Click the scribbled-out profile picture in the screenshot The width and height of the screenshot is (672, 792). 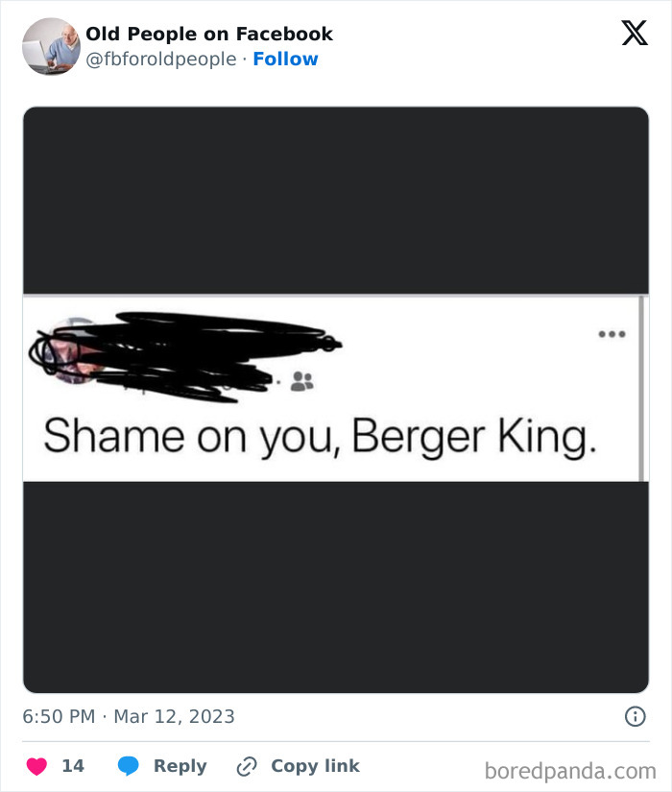click(69, 350)
